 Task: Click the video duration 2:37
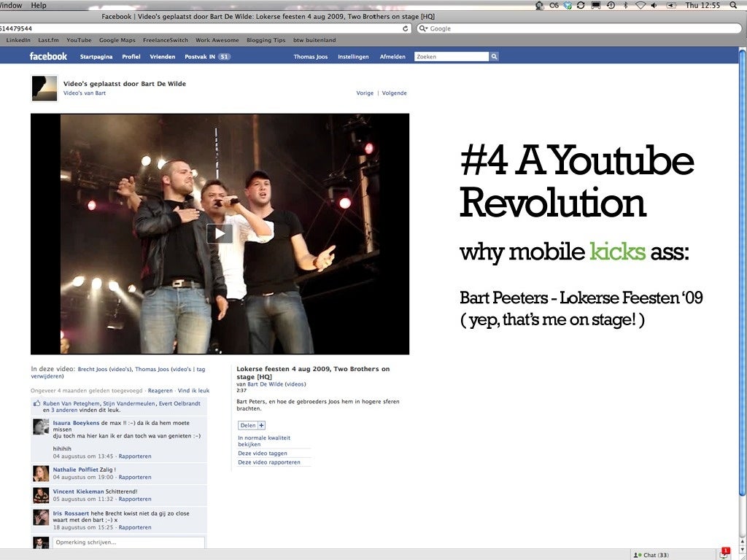pos(241,391)
